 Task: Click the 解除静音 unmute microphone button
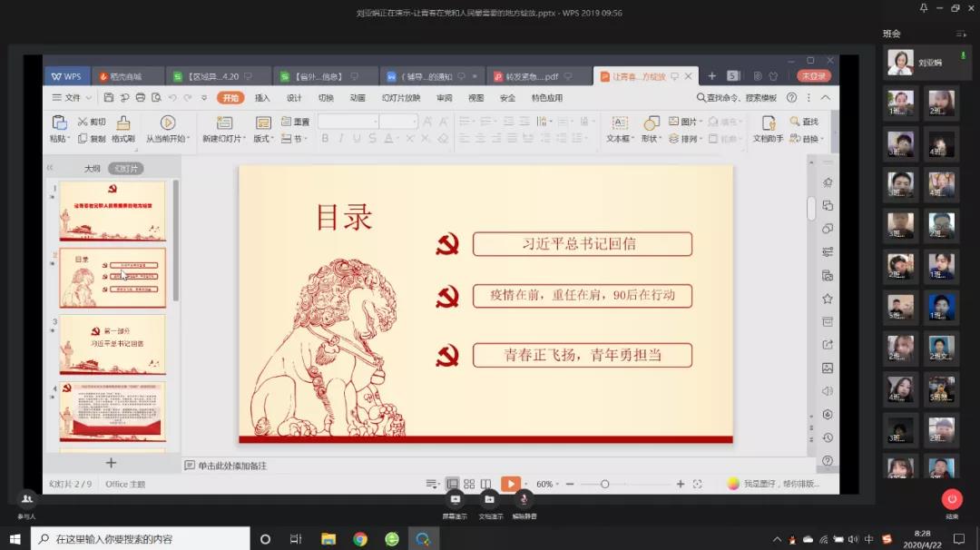tap(524, 499)
